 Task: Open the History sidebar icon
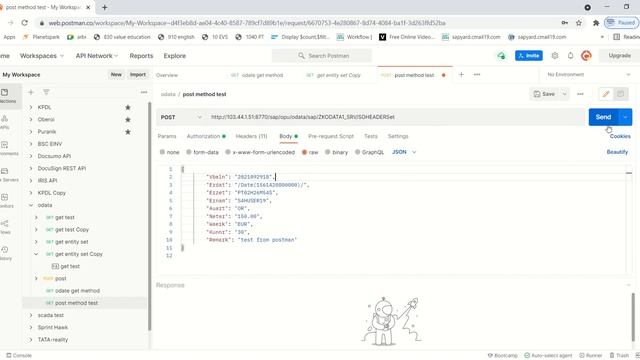[5, 253]
